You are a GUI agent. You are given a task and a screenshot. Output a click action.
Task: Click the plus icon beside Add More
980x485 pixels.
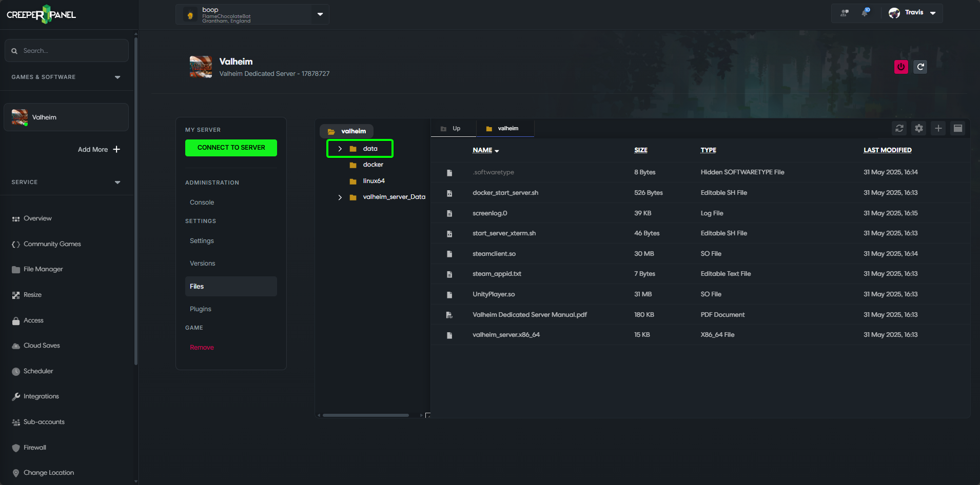(116, 149)
